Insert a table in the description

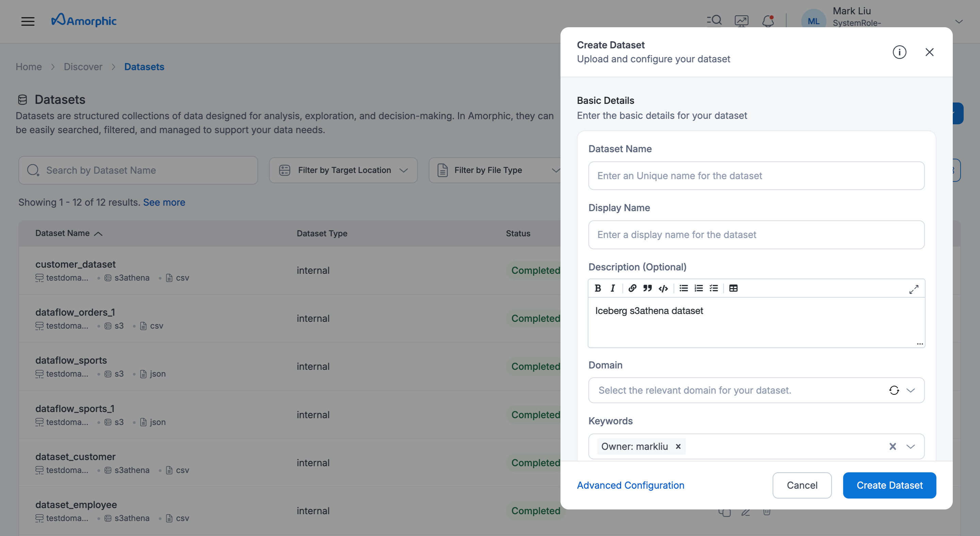click(x=733, y=288)
